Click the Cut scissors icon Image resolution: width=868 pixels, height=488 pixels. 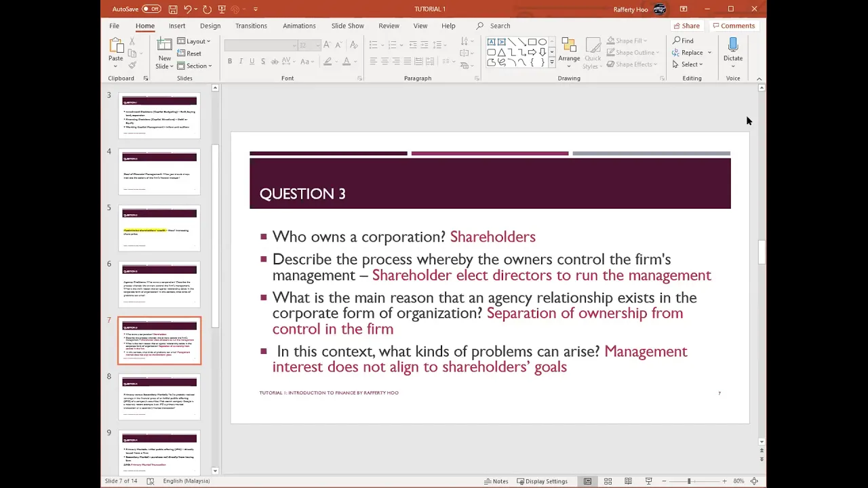(132, 41)
